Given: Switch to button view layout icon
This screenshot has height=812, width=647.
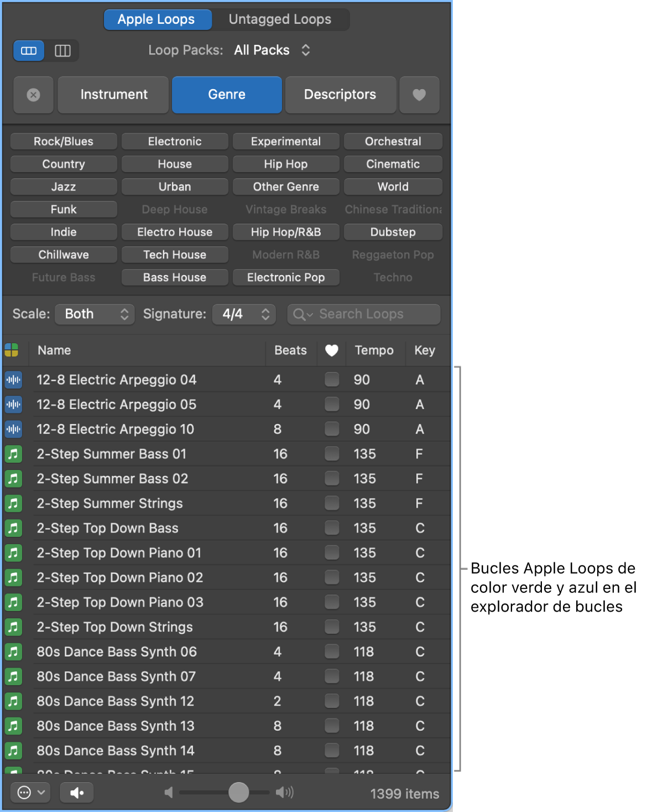Looking at the screenshot, I should pyautogui.click(x=29, y=51).
